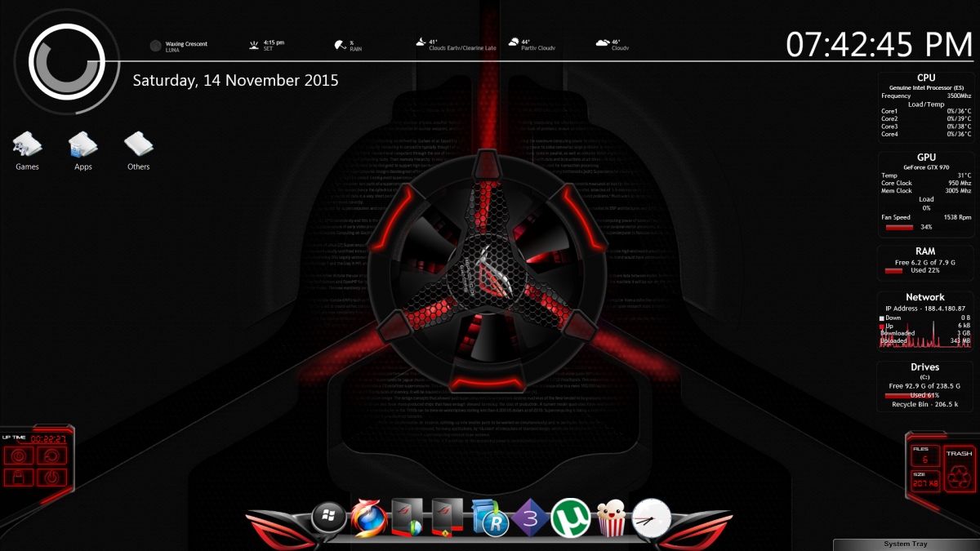
Task: Click the Waxing Crescent moon icon
Action: pos(155,46)
